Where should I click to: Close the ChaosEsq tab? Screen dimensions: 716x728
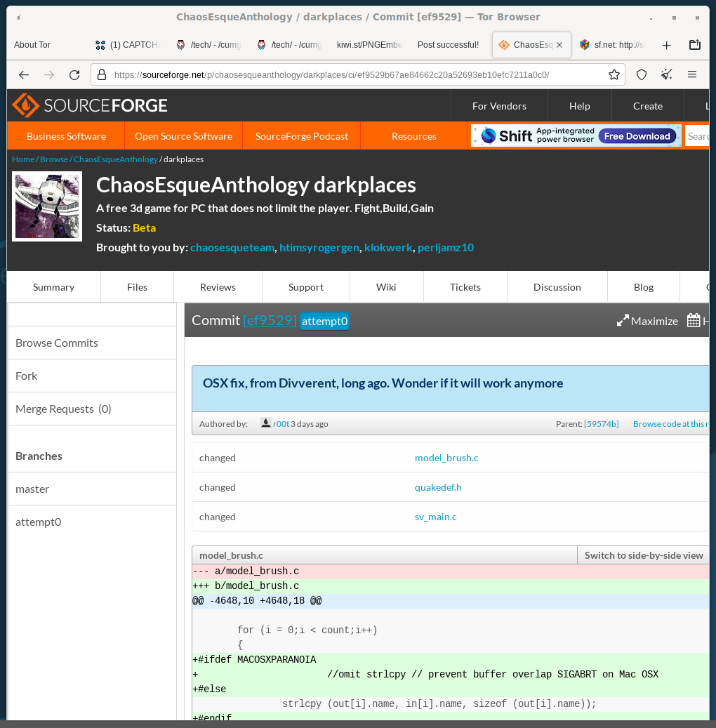(559, 45)
